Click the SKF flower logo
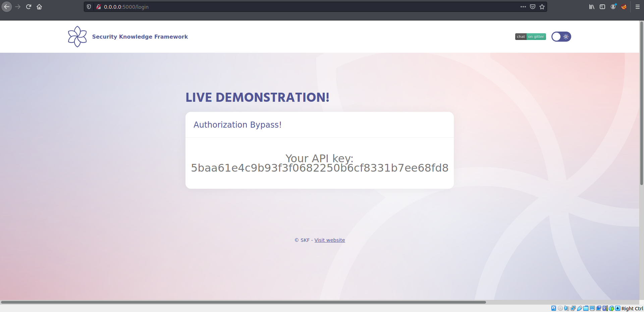Screen dimensions: 644x312 tap(77, 37)
